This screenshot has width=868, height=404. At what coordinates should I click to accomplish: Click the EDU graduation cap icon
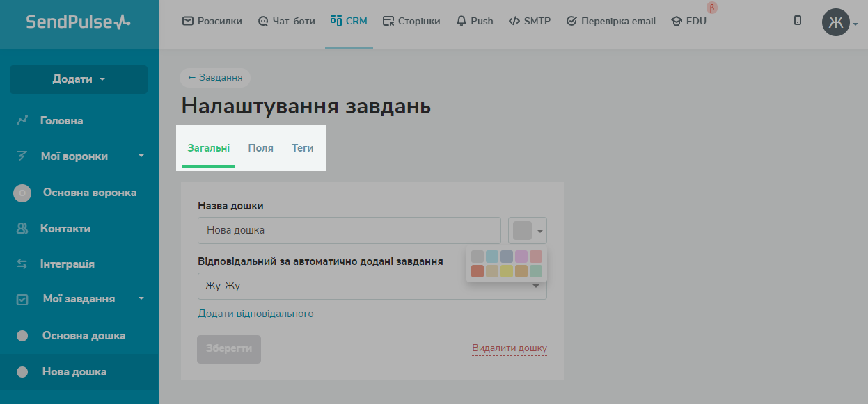tap(676, 21)
